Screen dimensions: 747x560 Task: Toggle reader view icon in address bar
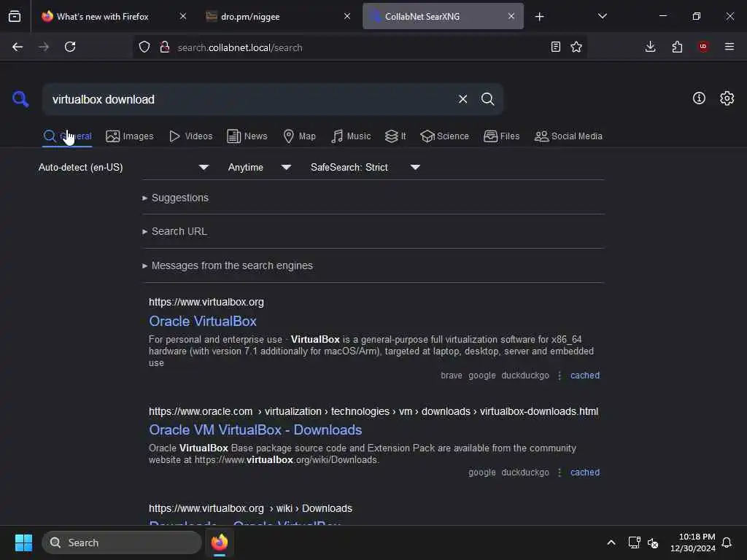coord(555,47)
